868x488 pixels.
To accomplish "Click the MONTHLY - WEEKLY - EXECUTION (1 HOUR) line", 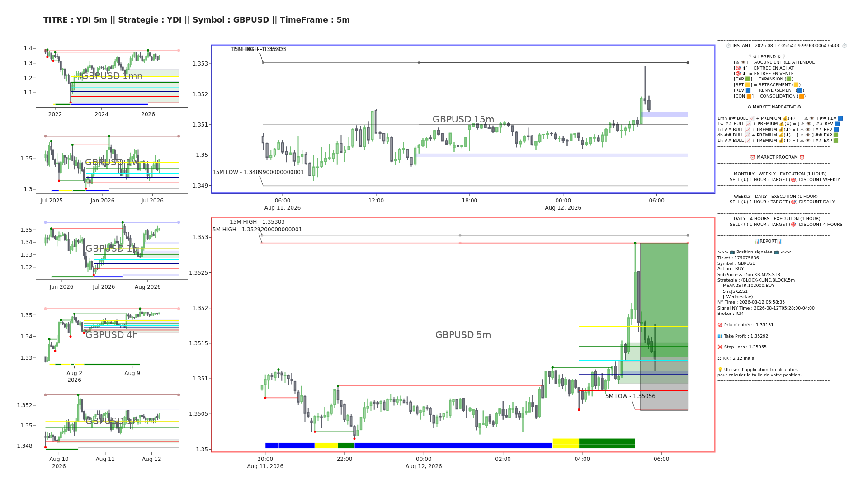I will tap(780, 174).
